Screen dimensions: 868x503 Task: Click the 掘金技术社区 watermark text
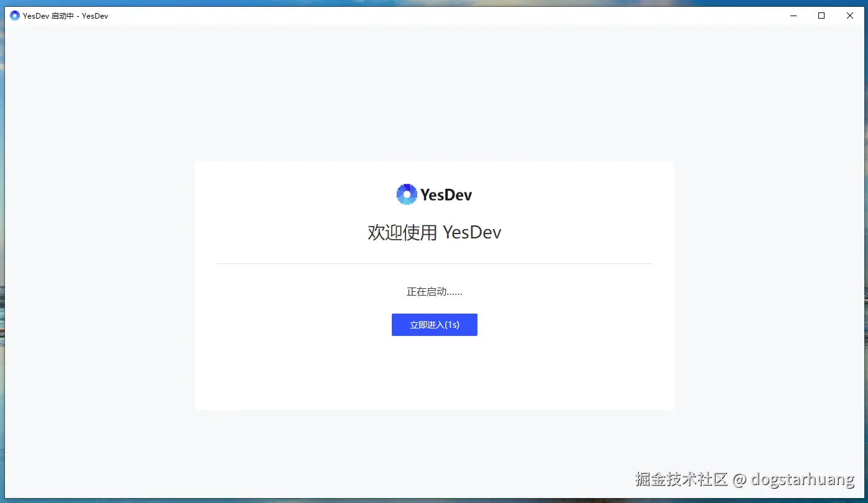pyautogui.click(x=681, y=479)
